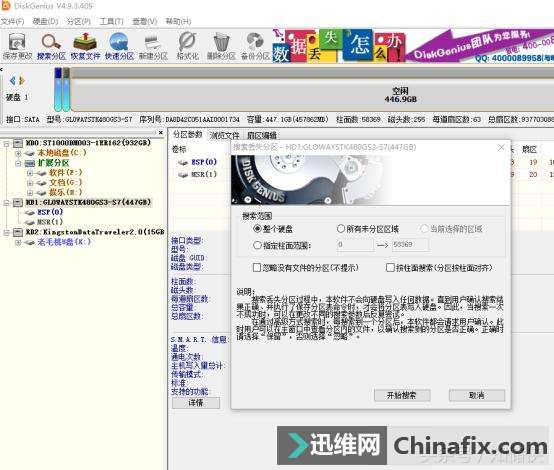Viewport: 554px width, 470px height.
Task: Collapse the HD1 GLOWAY disk node
Action: tap(6, 203)
